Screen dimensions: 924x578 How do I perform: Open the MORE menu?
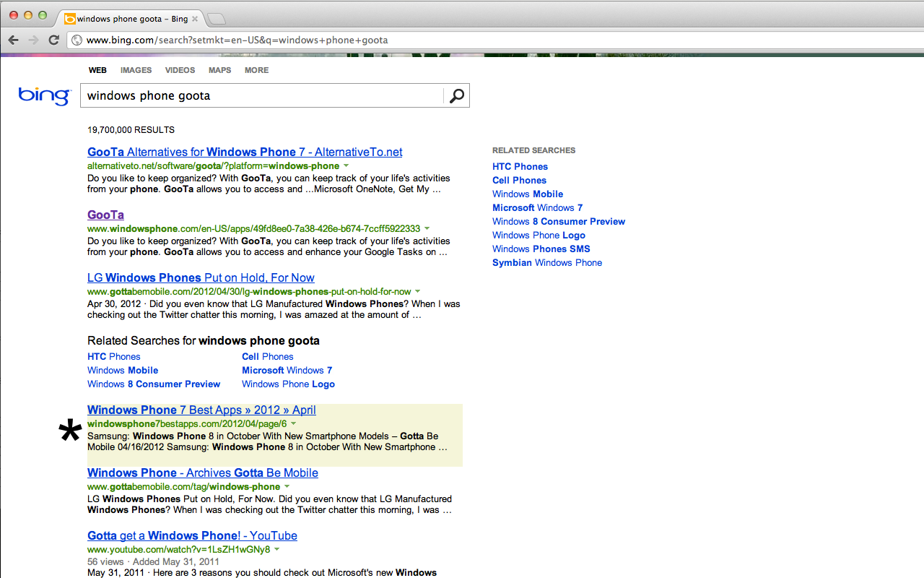coord(256,70)
